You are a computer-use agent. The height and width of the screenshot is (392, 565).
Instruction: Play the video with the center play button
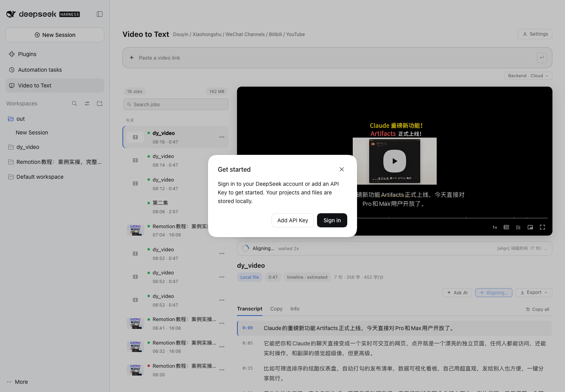(395, 161)
